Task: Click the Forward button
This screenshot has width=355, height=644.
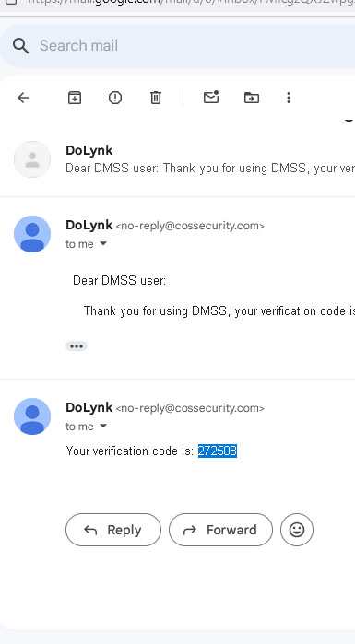Action: tap(220, 530)
